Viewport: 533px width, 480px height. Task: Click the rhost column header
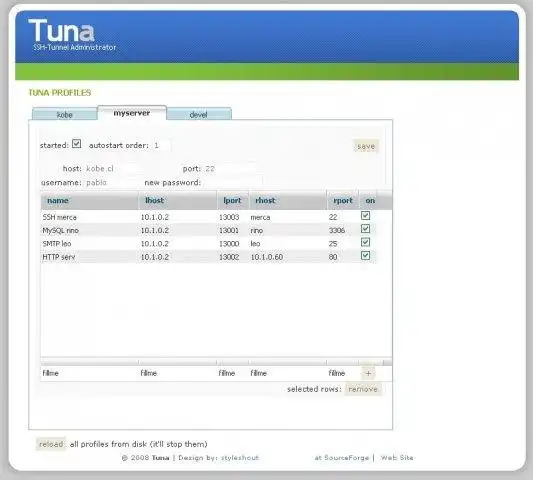(287, 201)
